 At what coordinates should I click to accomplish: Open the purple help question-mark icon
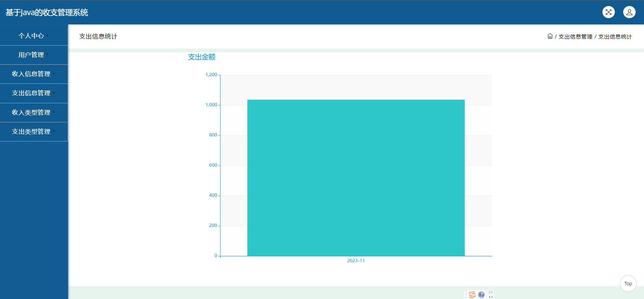481,294
